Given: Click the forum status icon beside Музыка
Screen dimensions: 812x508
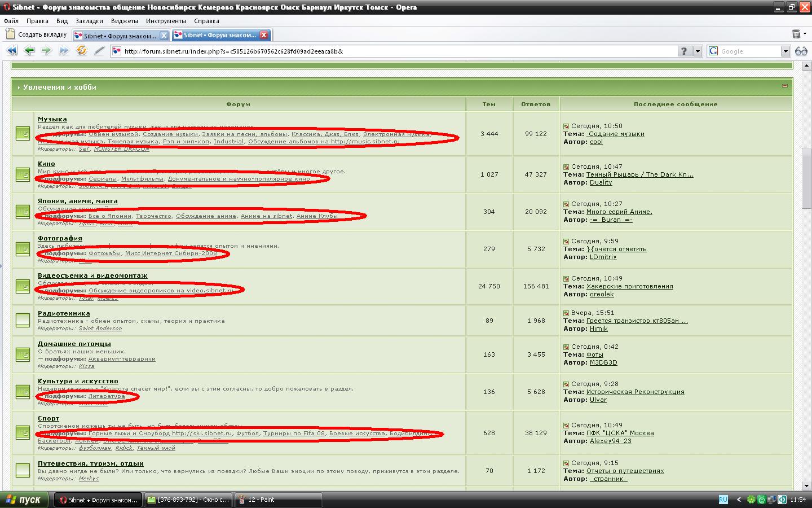Looking at the screenshot, I should point(23,134).
